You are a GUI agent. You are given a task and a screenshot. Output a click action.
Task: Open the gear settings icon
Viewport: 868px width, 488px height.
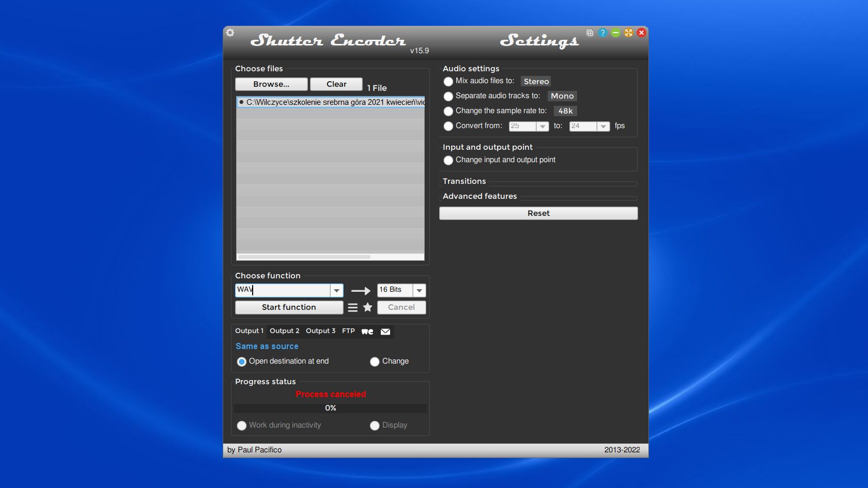coord(230,33)
